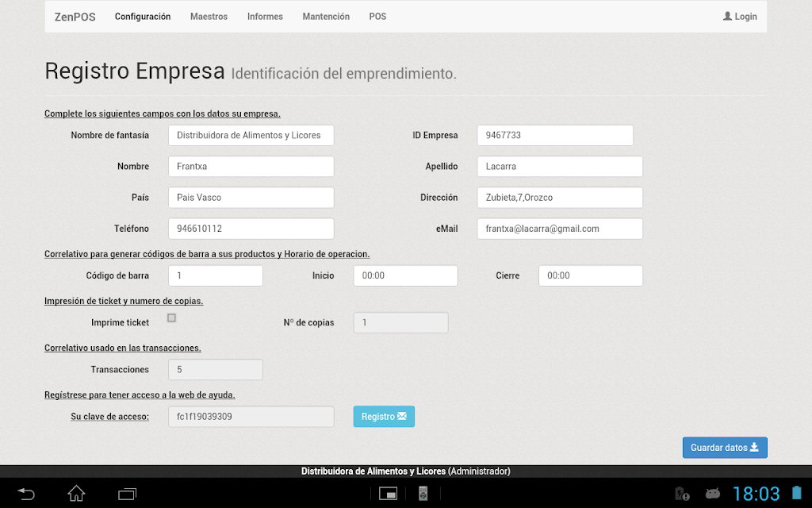812x508 pixels.
Task: Open the POS menu
Action: click(x=377, y=17)
